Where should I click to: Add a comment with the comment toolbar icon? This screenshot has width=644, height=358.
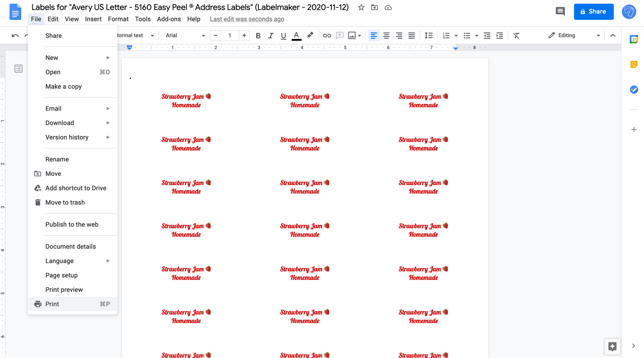pos(339,35)
